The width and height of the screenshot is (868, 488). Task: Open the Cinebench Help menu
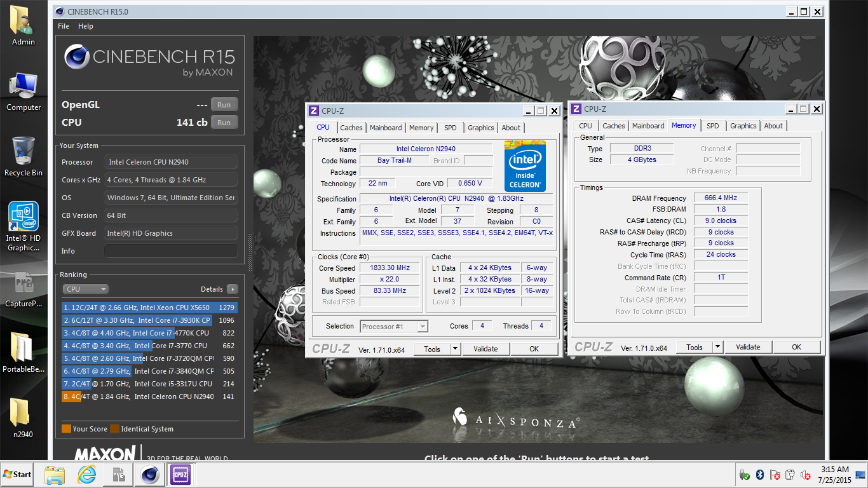(x=86, y=26)
